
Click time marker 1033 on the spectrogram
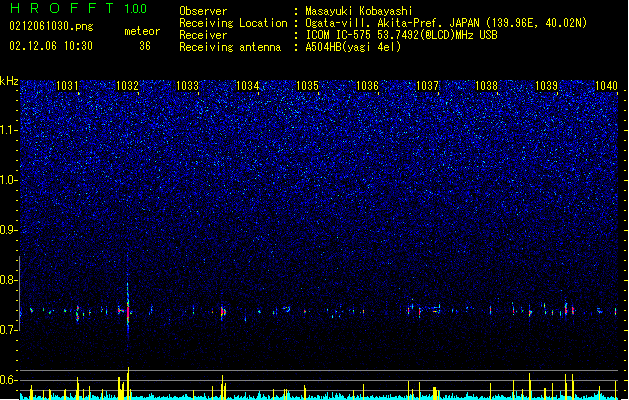coord(187,85)
